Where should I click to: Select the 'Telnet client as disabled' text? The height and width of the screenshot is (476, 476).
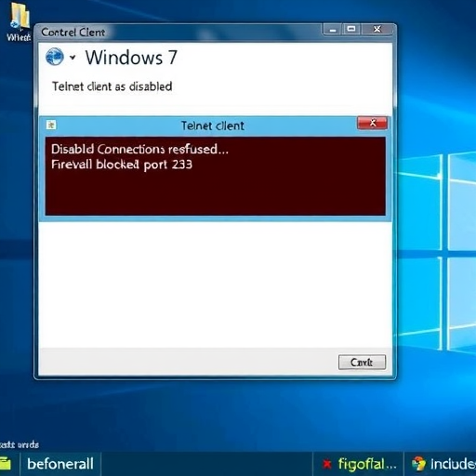point(112,86)
